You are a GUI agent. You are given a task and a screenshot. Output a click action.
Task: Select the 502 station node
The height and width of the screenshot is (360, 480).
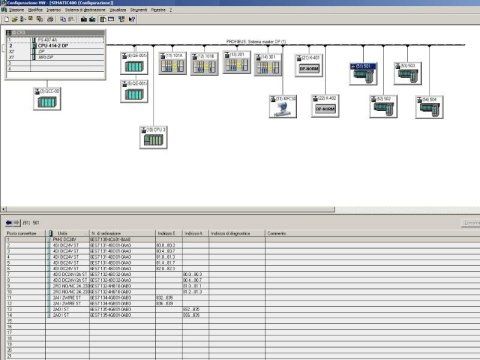click(x=383, y=106)
